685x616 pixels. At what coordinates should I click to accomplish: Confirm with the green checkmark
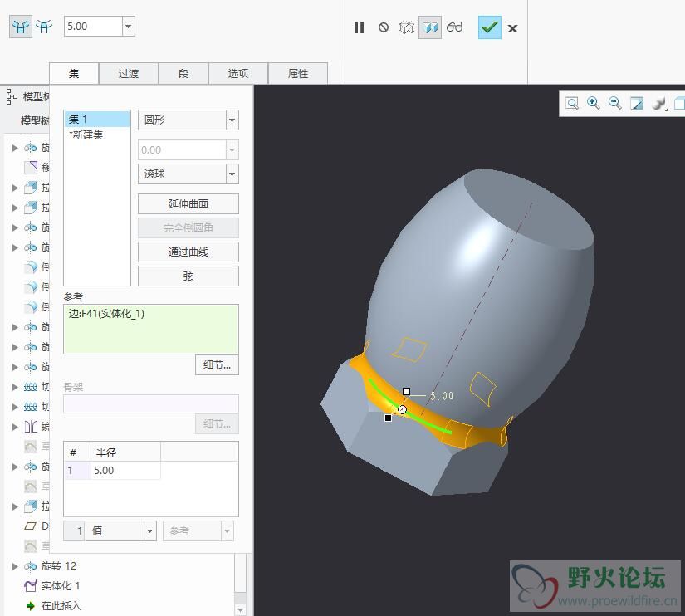(489, 27)
